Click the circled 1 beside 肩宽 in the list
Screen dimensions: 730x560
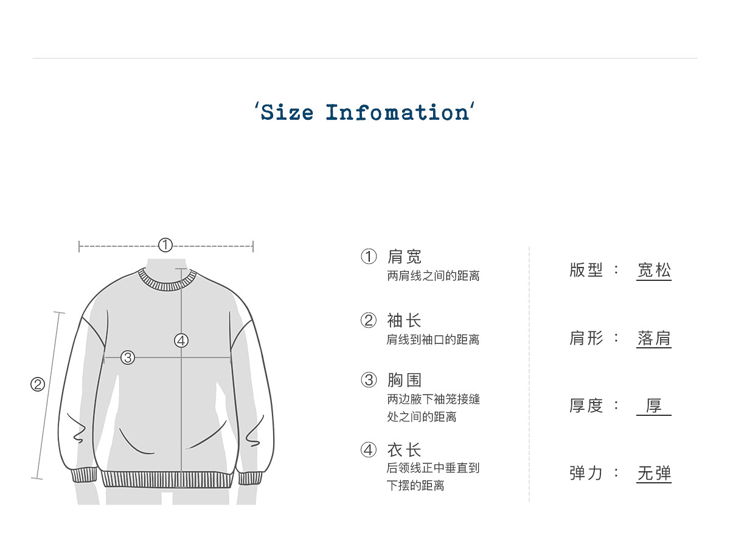[369, 257]
